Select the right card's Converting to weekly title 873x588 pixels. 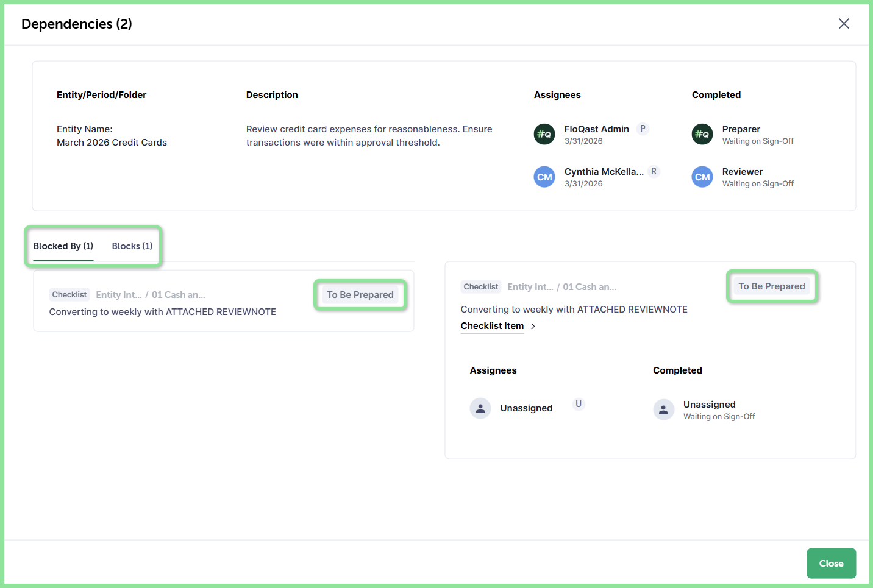(574, 310)
